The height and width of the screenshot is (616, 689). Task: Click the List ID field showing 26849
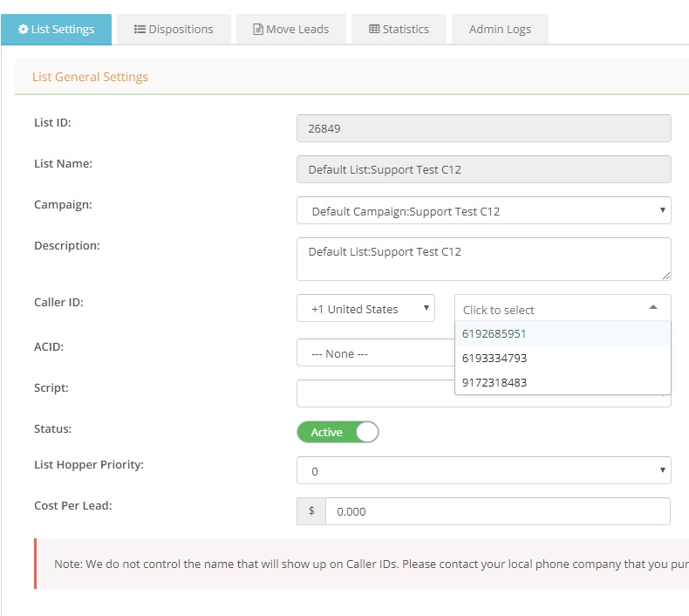[484, 128]
